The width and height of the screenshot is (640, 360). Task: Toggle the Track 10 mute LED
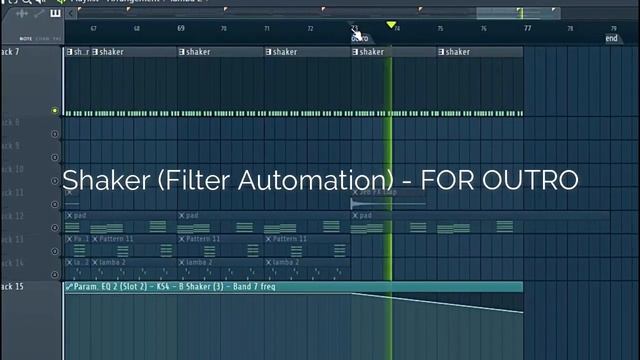(55, 180)
